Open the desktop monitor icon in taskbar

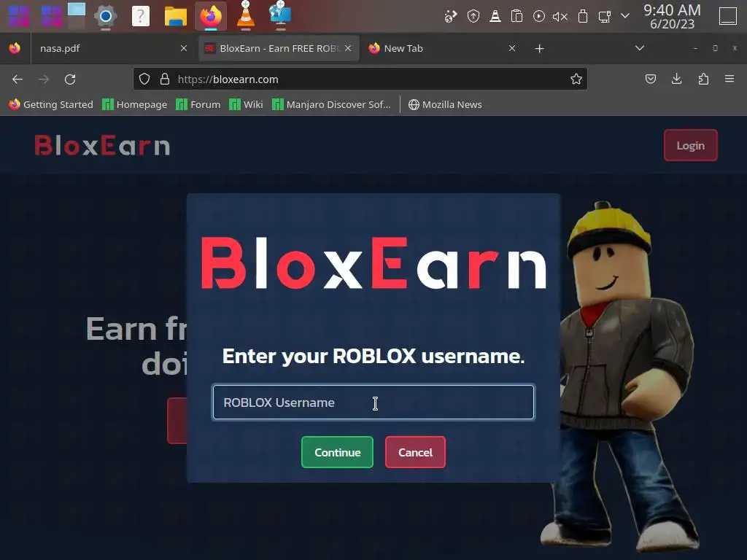(76, 15)
